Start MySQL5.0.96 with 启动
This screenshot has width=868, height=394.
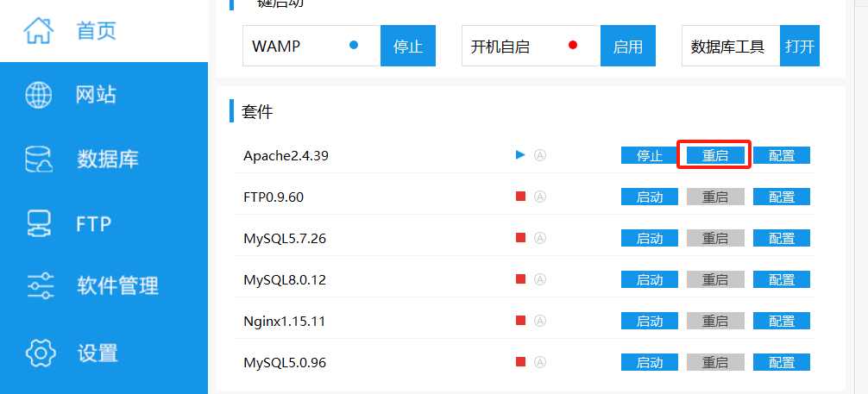point(650,362)
